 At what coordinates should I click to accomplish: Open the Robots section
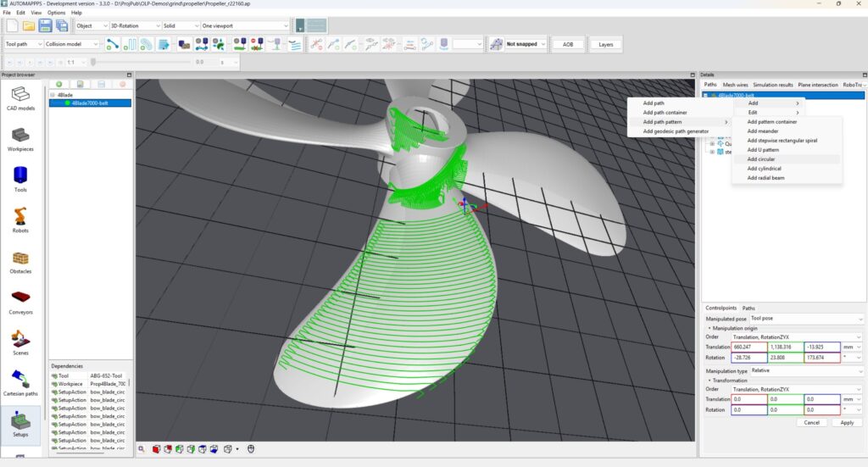tap(20, 220)
